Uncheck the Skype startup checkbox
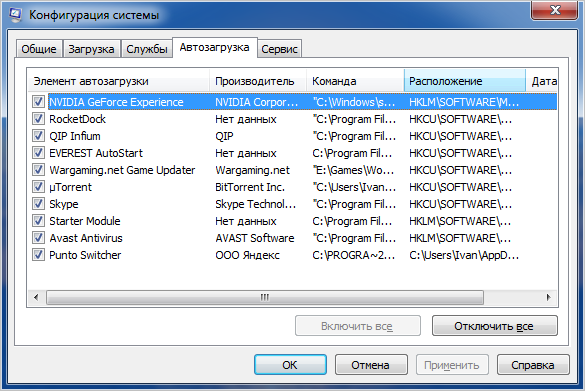Screen dimensions: 585x391 [38, 204]
